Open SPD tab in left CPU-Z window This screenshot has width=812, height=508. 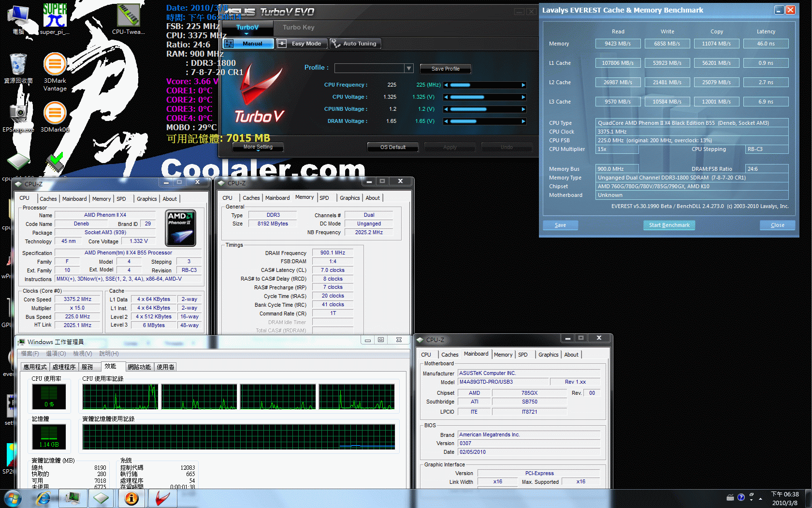tap(121, 199)
